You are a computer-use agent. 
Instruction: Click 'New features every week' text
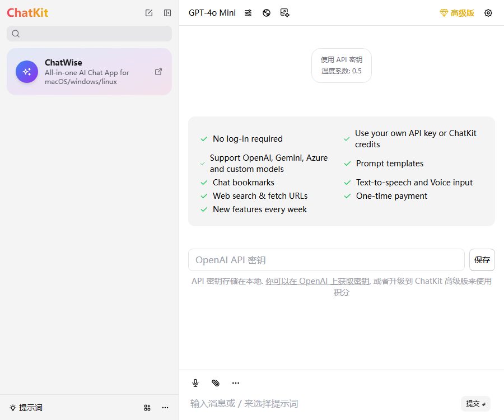pyautogui.click(x=260, y=209)
